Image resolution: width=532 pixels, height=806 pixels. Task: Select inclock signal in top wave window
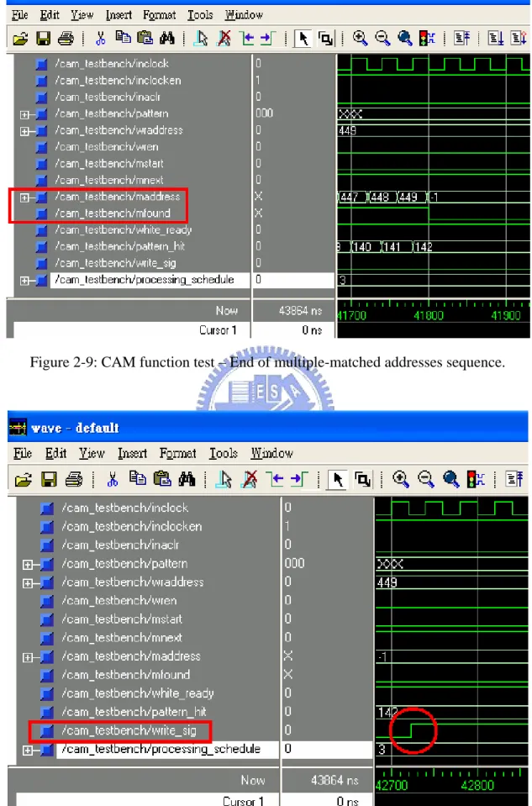[112, 64]
